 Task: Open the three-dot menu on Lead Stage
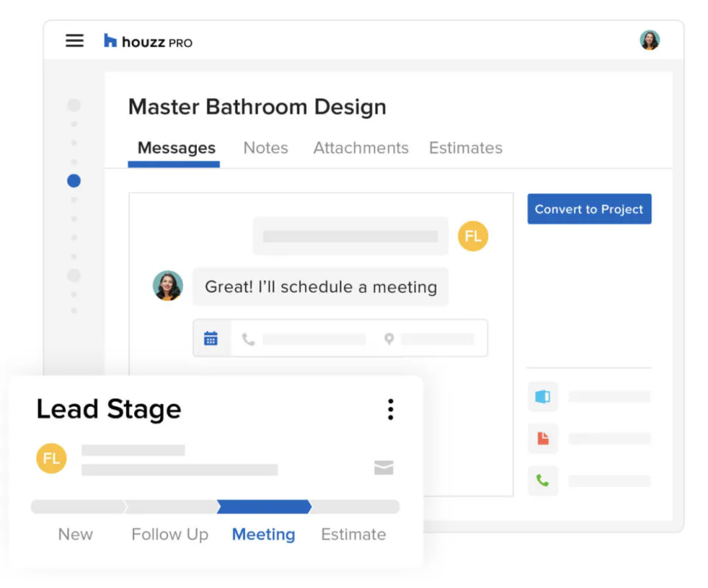point(391,409)
